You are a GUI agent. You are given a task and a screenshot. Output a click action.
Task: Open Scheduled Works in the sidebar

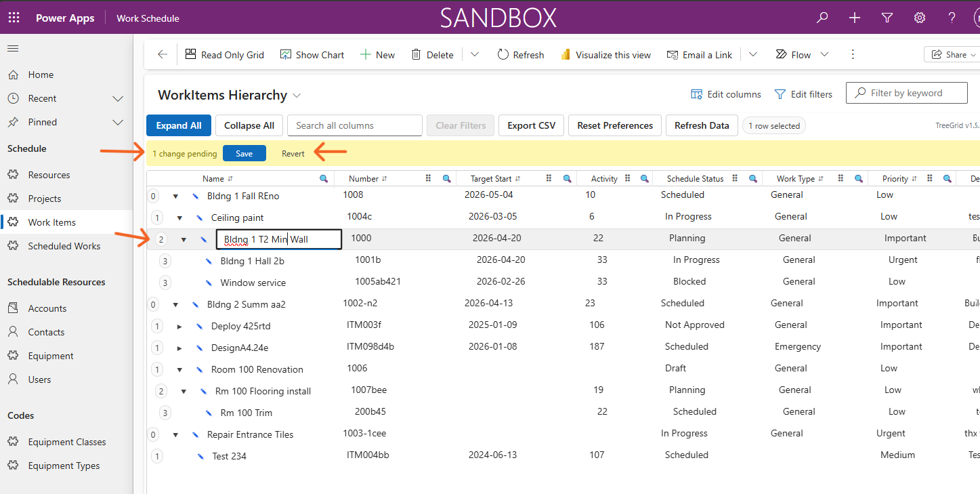coord(64,246)
